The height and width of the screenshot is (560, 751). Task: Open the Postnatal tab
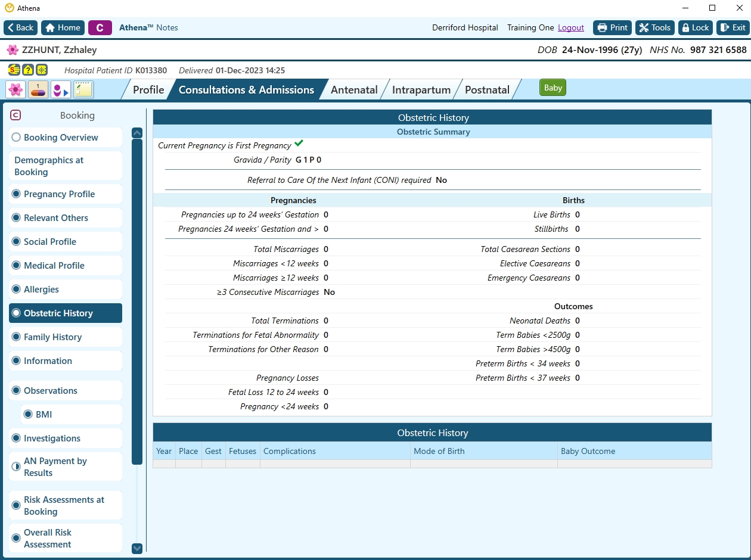pyautogui.click(x=487, y=90)
